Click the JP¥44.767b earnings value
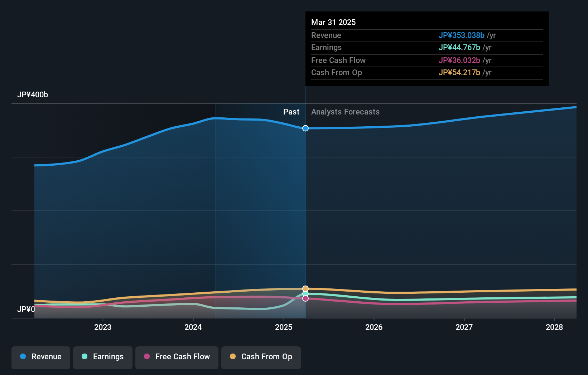The width and height of the screenshot is (588, 375). click(x=459, y=48)
